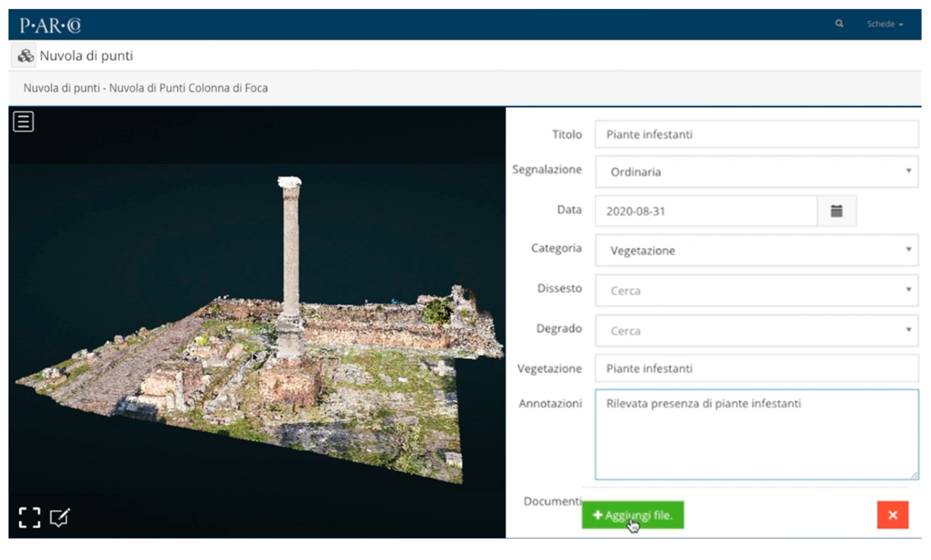The width and height of the screenshot is (931, 560).
Task: Click the annotation edit icon in viewer
Action: [60, 517]
